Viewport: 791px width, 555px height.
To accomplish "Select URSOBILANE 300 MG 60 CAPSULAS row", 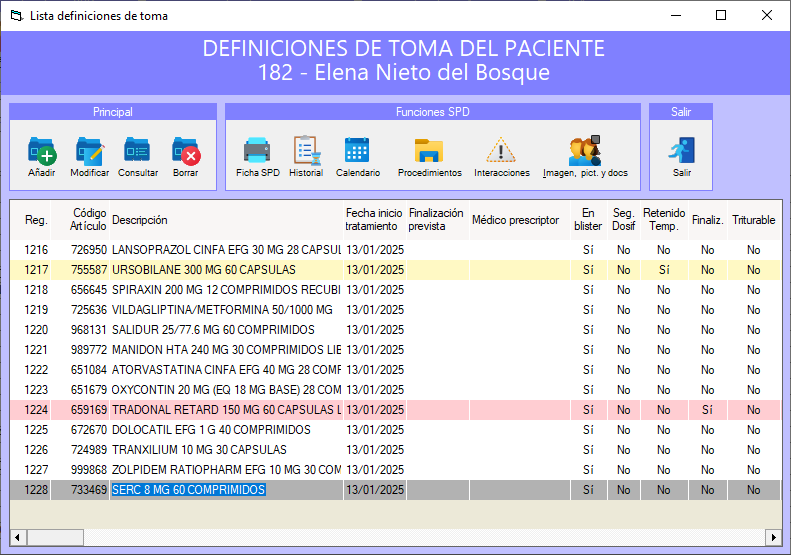I will coord(395,270).
